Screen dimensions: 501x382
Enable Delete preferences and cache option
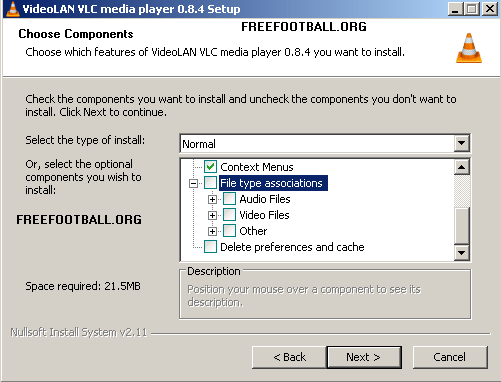click(210, 247)
